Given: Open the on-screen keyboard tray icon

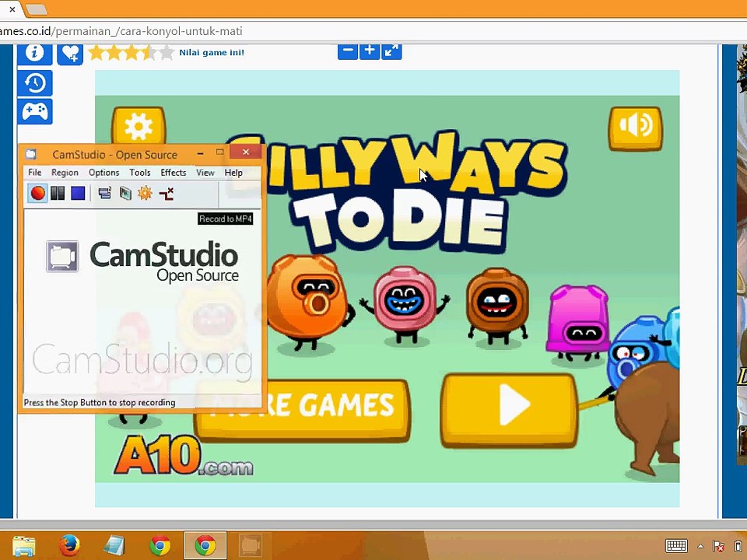Looking at the screenshot, I should (676, 546).
